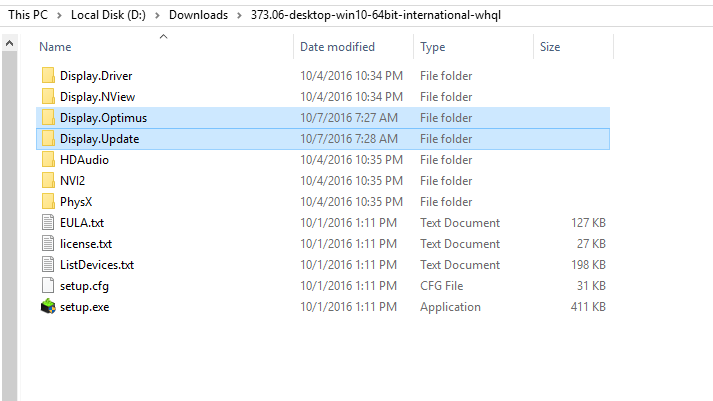Click the ListDevices.txt document icon
The image size is (713, 401).
click(x=48, y=264)
